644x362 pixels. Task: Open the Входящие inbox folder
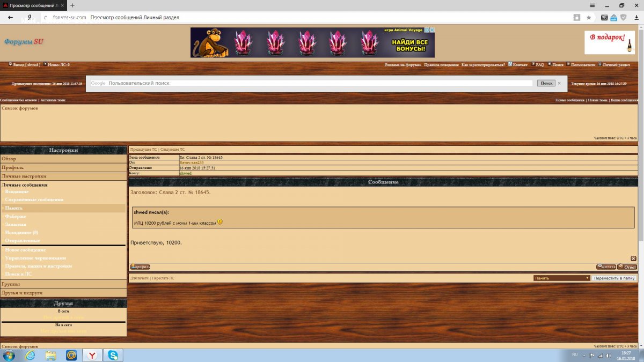[x=17, y=191]
